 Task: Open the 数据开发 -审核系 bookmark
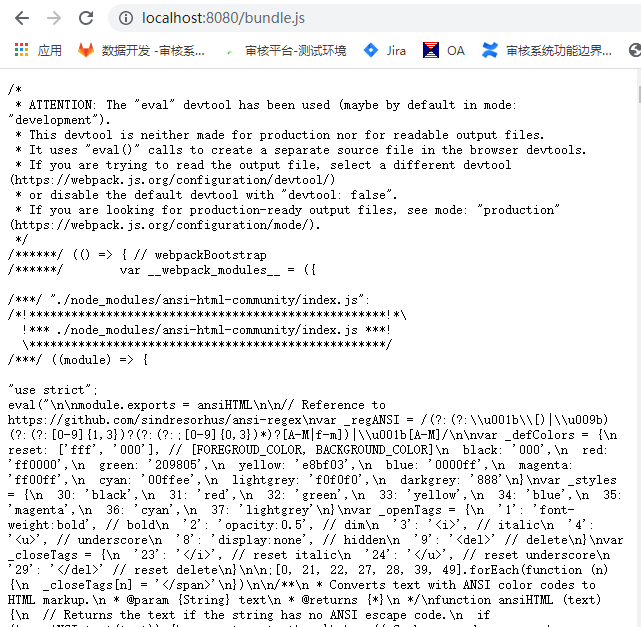(153, 51)
